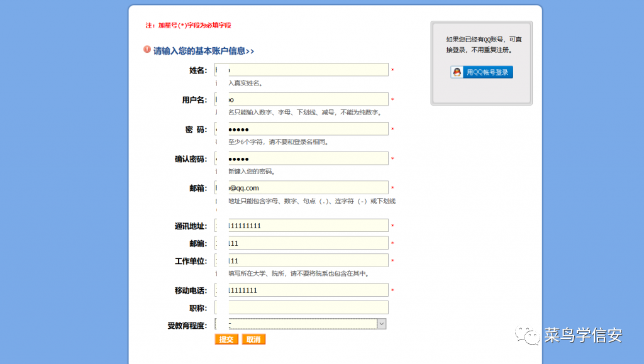Click the red required-fields note text
Screen dimensions: 644x364
tap(188, 25)
